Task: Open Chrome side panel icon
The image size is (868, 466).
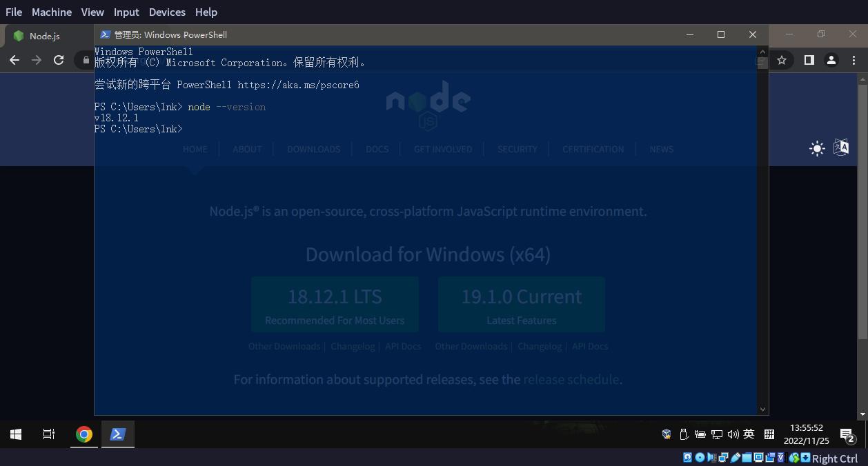Action: click(x=809, y=60)
